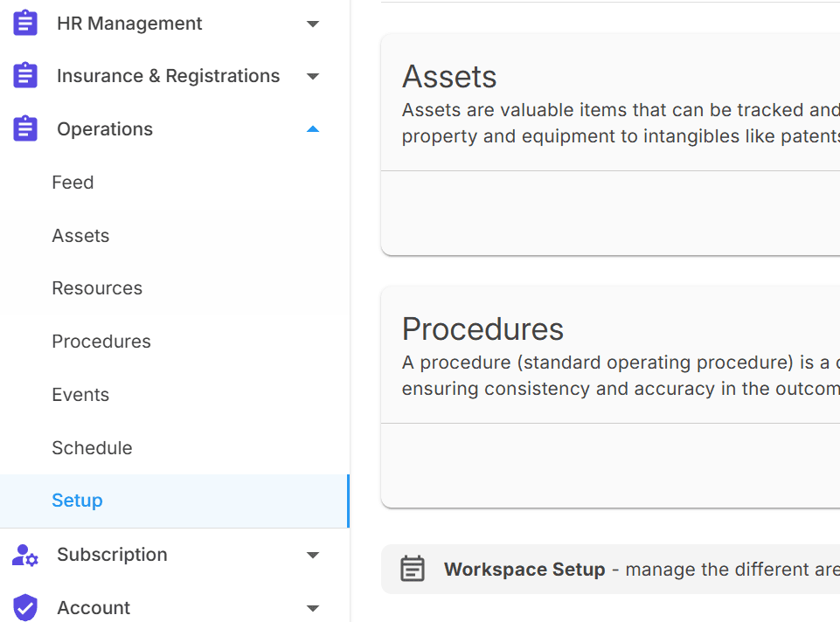This screenshot has width=840, height=622.
Task: Click the Assets card heading
Action: pos(449,77)
